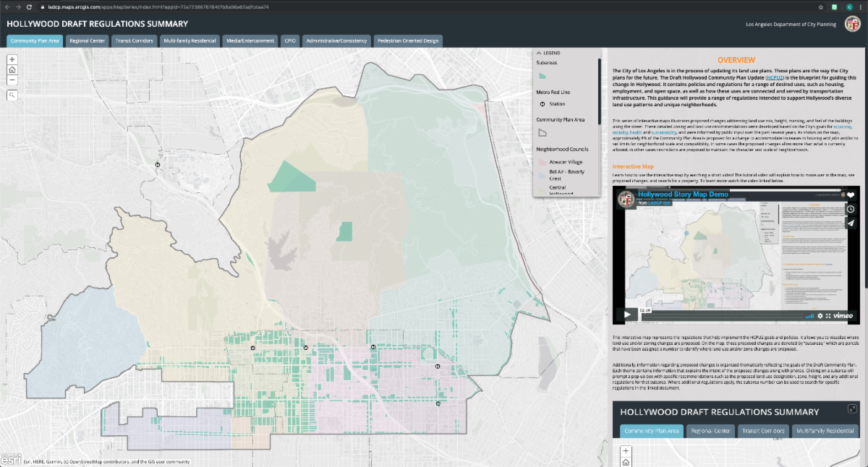Image resolution: width=868 pixels, height=467 pixels.
Task: Open the Pedestrian Oriented Design tab
Action: point(408,41)
